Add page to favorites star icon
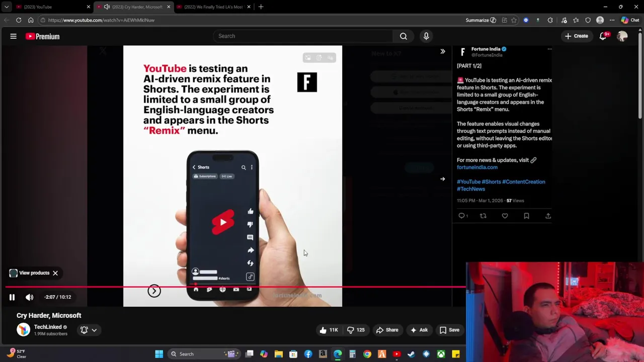This screenshot has height=362, width=644. point(514,20)
